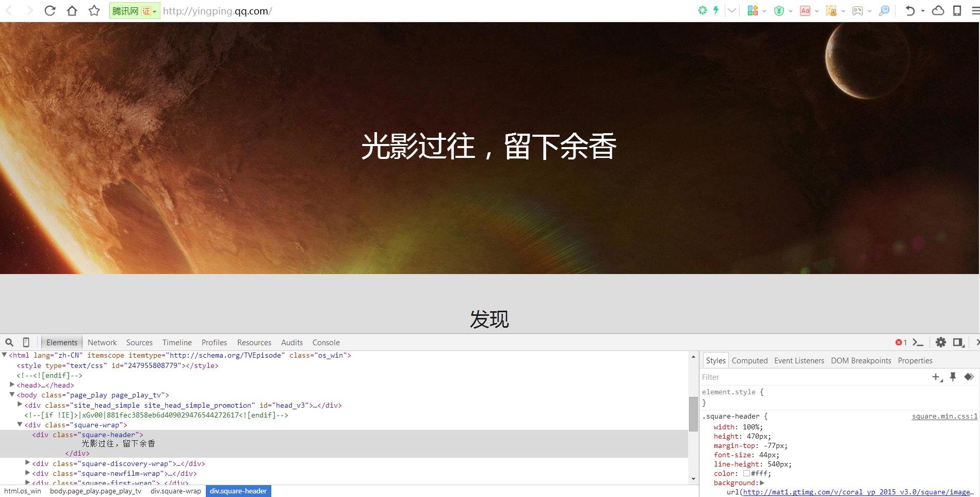This screenshot has height=497, width=980.
Task: Click the undo closed tab arrow icon
Action: point(910,10)
